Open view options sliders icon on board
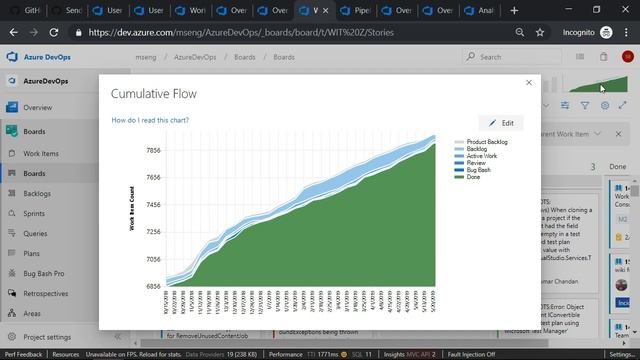 point(565,106)
